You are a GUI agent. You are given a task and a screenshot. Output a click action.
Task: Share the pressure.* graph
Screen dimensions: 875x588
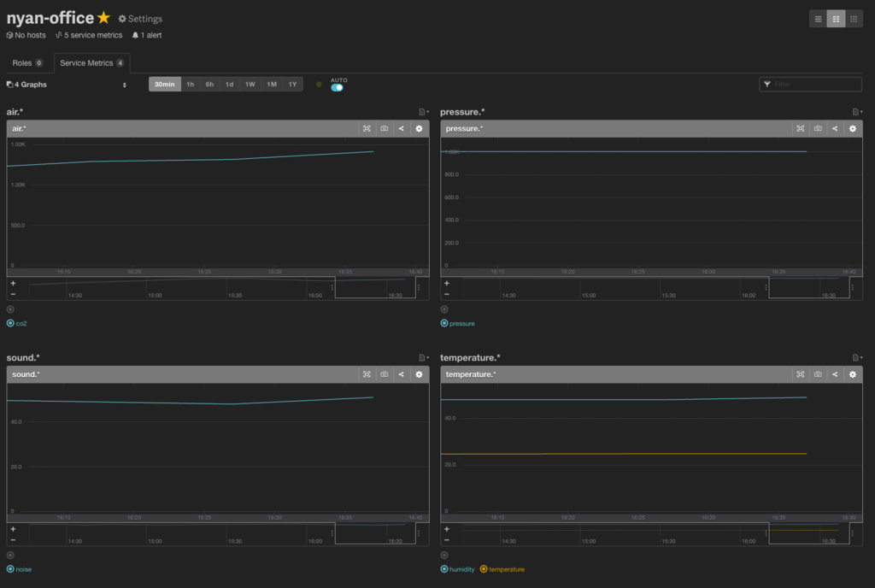click(835, 129)
